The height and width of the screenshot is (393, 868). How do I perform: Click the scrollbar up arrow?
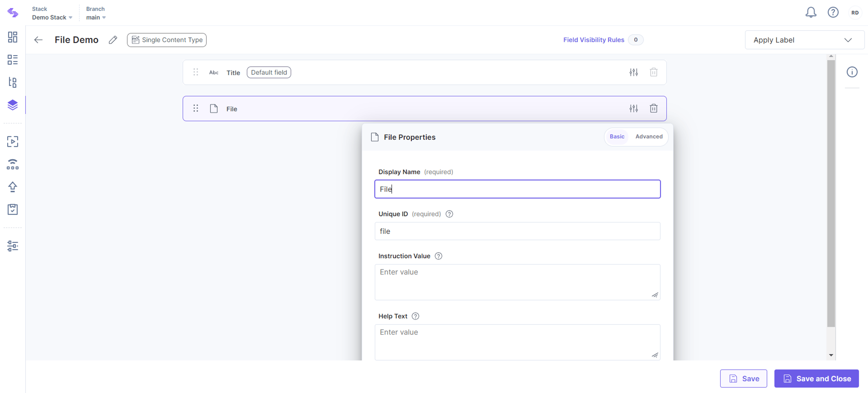point(831,56)
